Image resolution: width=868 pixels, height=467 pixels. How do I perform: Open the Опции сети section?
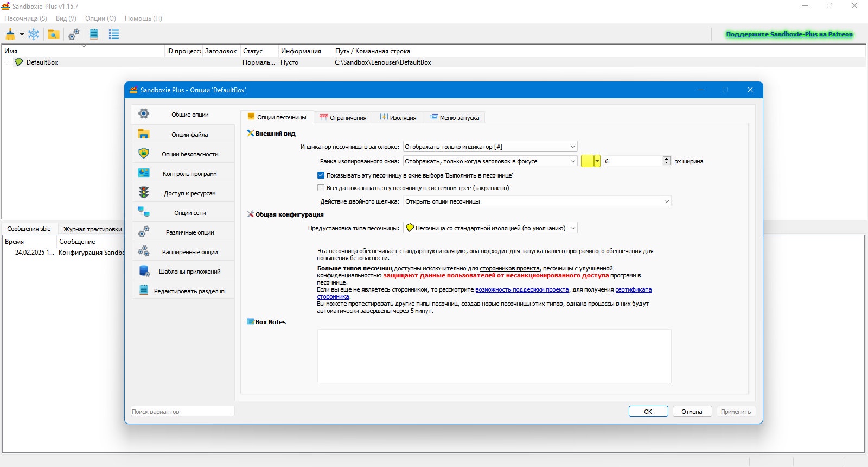click(x=183, y=212)
